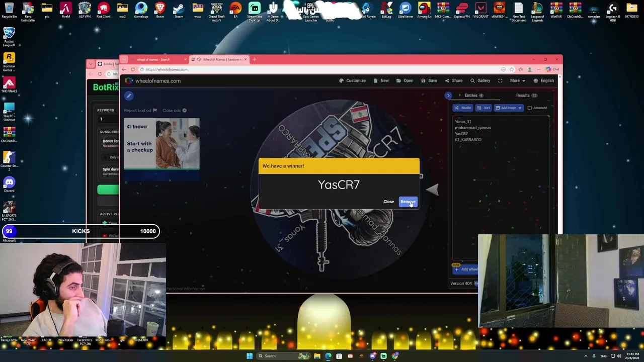644x362 pixels.
Task: Enable the Advanced checkbox
Action: click(x=529, y=108)
